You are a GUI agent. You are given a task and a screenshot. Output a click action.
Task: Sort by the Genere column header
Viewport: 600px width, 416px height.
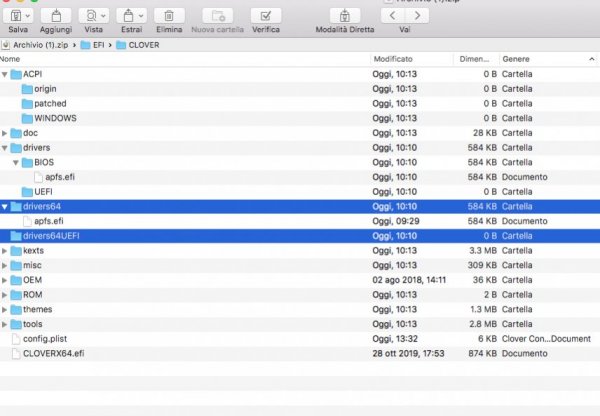click(x=516, y=59)
